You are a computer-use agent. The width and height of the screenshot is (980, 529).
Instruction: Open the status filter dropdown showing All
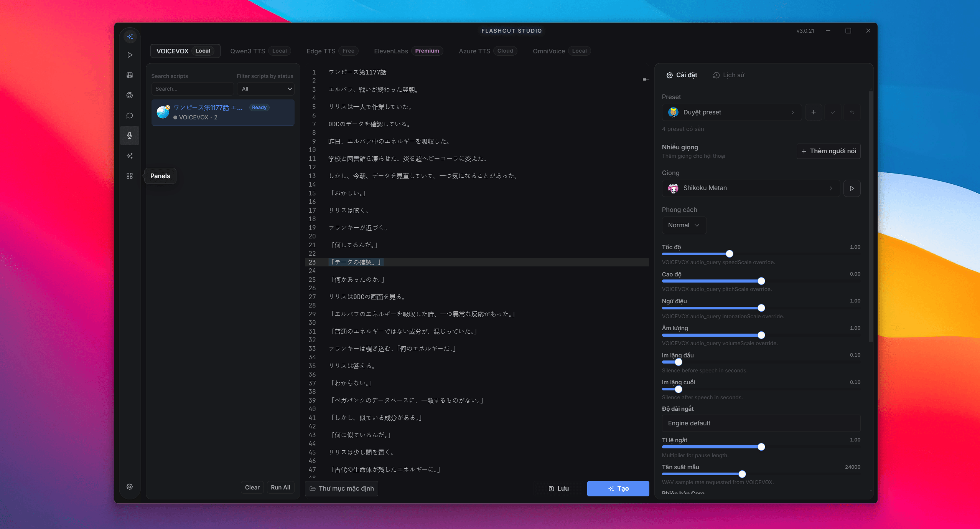pyautogui.click(x=266, y=89)
